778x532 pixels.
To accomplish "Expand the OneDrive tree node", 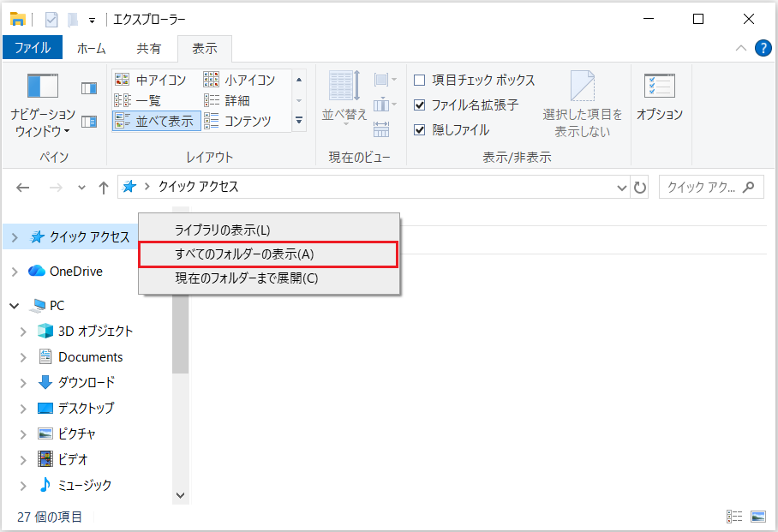I will click(x=14, y=271).
